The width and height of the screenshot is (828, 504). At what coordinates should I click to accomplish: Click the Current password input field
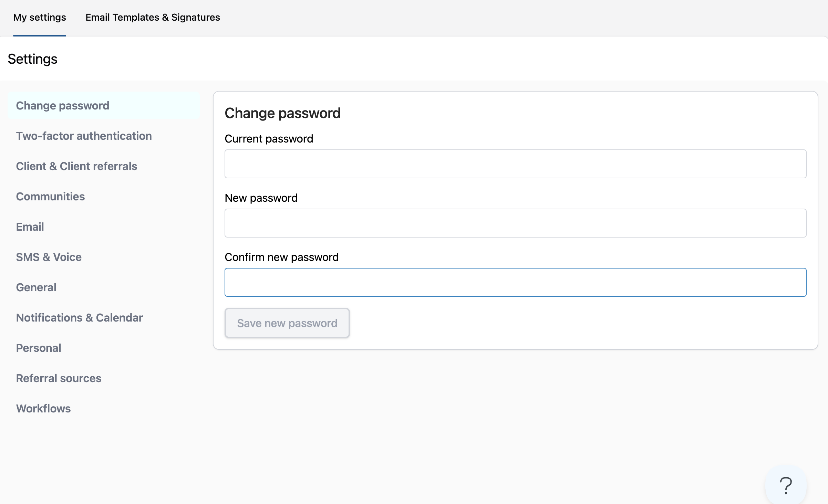point(515,164)
